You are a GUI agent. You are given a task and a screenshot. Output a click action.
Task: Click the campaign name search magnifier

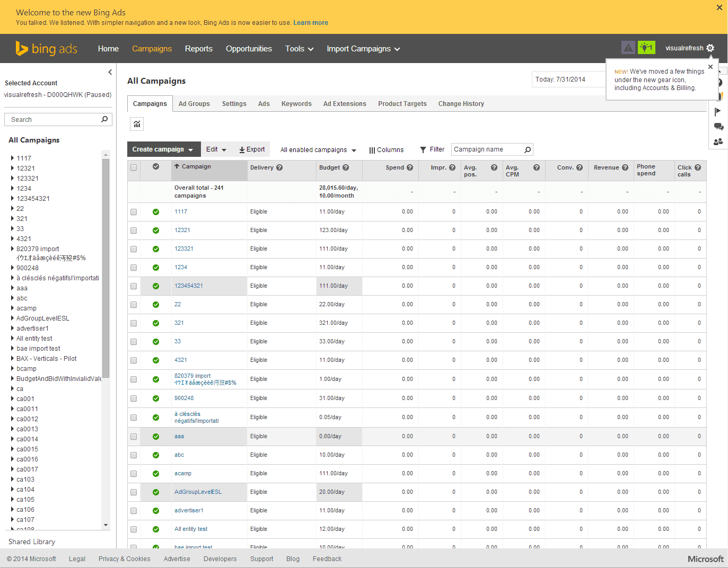point(528,150)
